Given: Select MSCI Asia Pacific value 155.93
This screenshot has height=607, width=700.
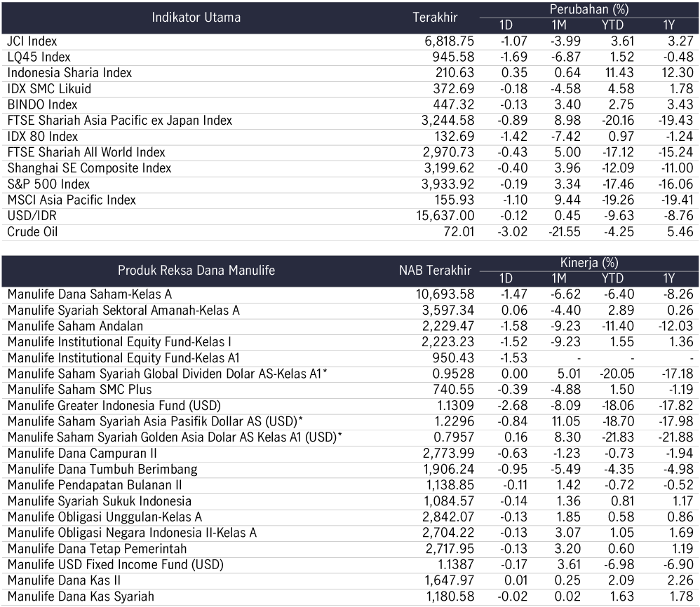Looking at the screenshot, I should point(455,200).
